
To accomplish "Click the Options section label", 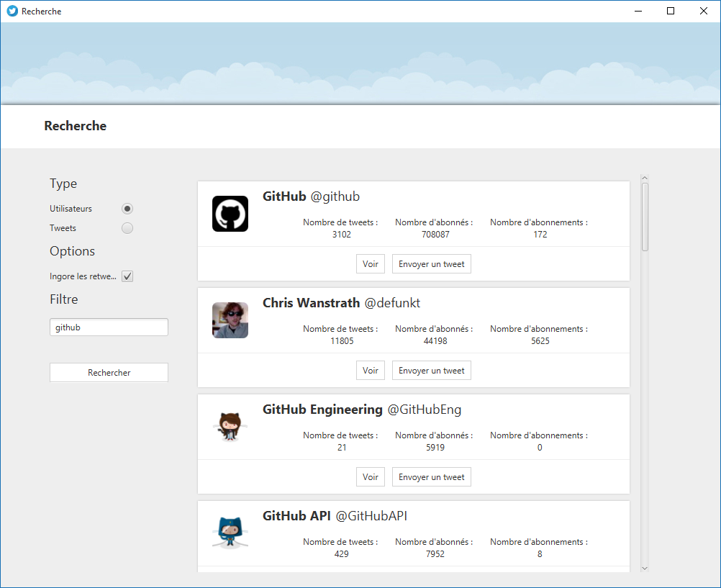I will click(x=72, y=251).
